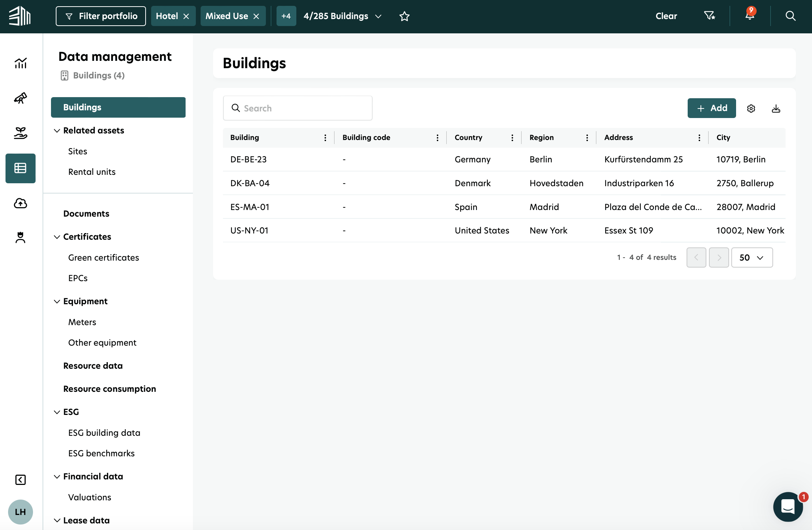812x530 pixels.
Task: Open the 50 rows-per-page dropdown
Action: (x=751, y=258)
